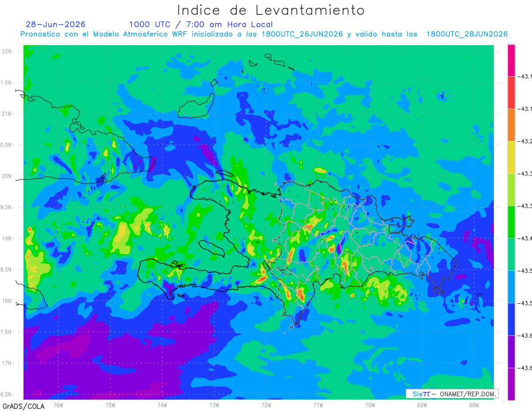Click the GrADS/COLA credit label

click(23, 406)
